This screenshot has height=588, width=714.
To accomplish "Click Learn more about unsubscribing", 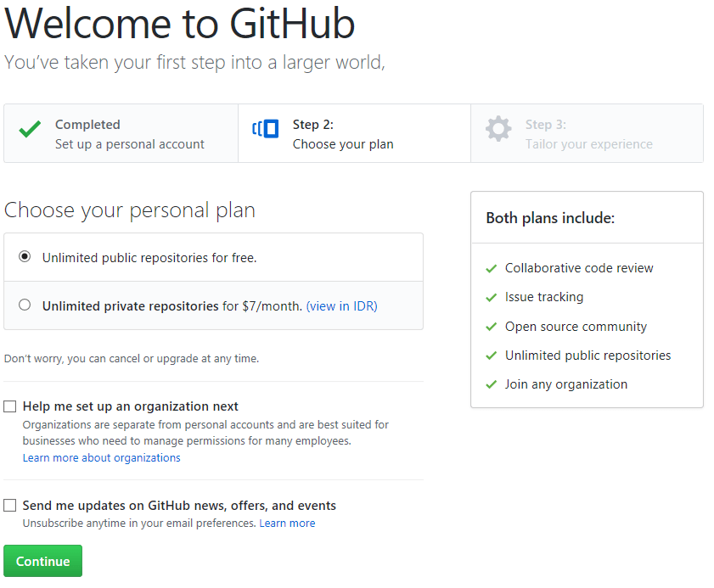I will 287,523.
